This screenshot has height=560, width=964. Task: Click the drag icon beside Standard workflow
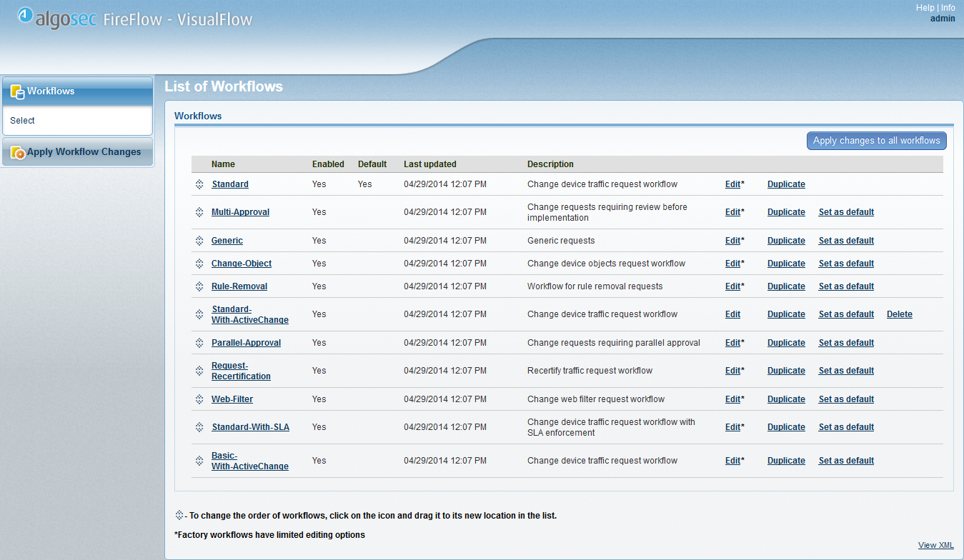[x=199, y=184]
